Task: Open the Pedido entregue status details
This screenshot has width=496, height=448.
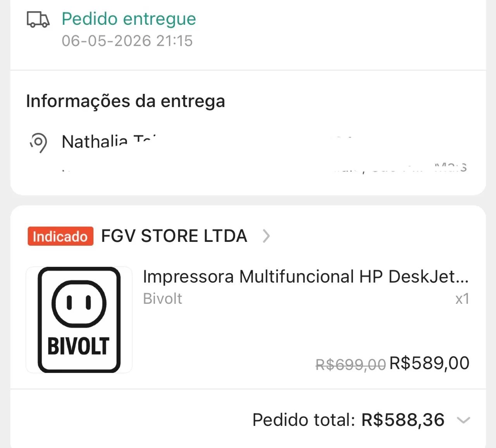Action: pyautogui.click(x=129, y=19)
